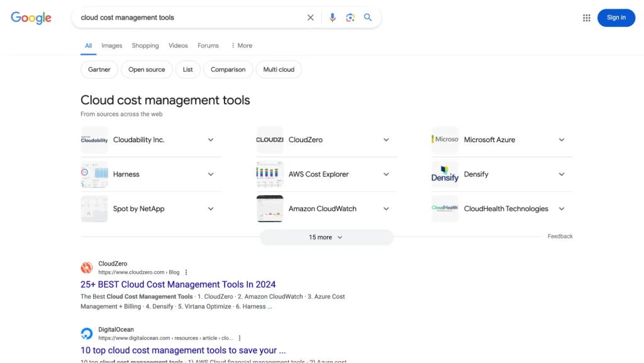The height and width of the screenshot is (363, 644).
Task: Open the Shopping results tab
Action: coord(145,45)
